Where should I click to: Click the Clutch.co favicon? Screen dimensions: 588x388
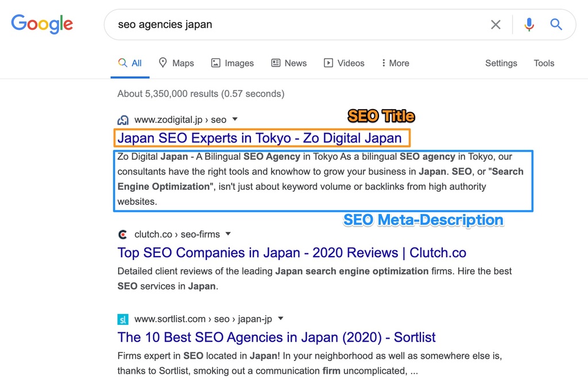[x=123, y=234]
